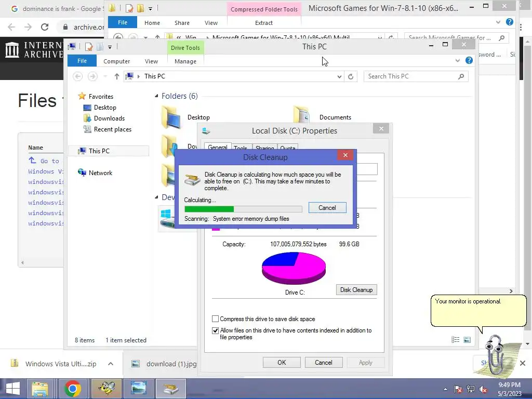532x399 pixels.
Task: Switch to large icons view in This PC
Action: (467, 340)
